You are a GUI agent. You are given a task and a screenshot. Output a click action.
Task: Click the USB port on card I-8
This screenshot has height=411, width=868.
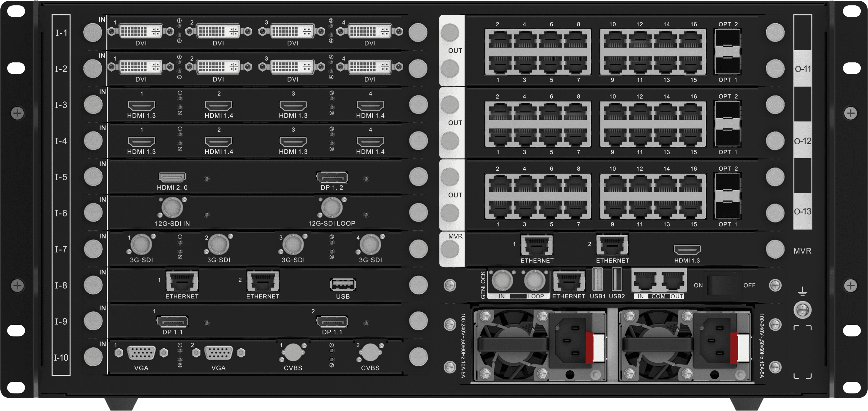point(343,284)
